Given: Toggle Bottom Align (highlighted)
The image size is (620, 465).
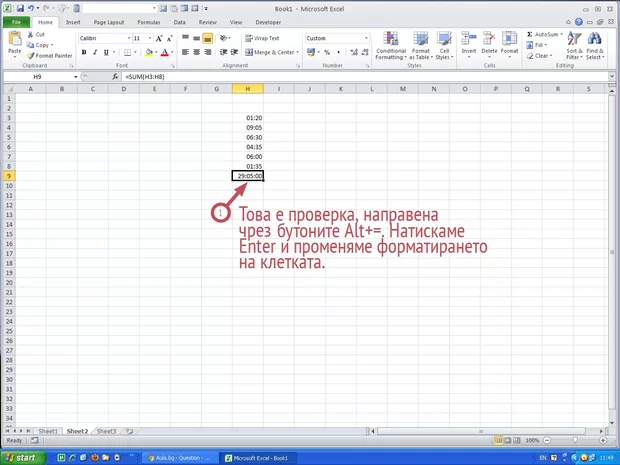Looking at the screenshot, I should click(208, 38).
